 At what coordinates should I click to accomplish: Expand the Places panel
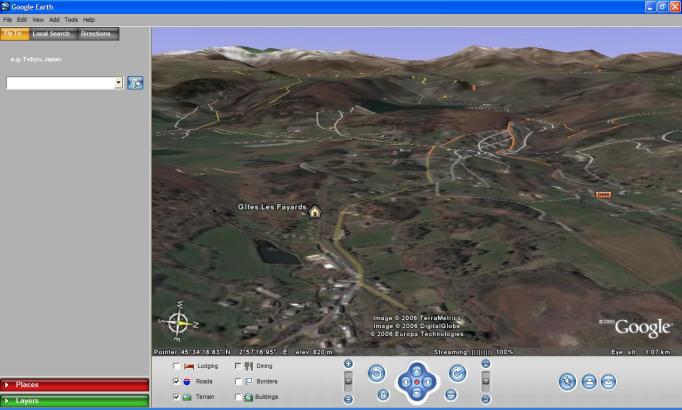pos(74,385)
